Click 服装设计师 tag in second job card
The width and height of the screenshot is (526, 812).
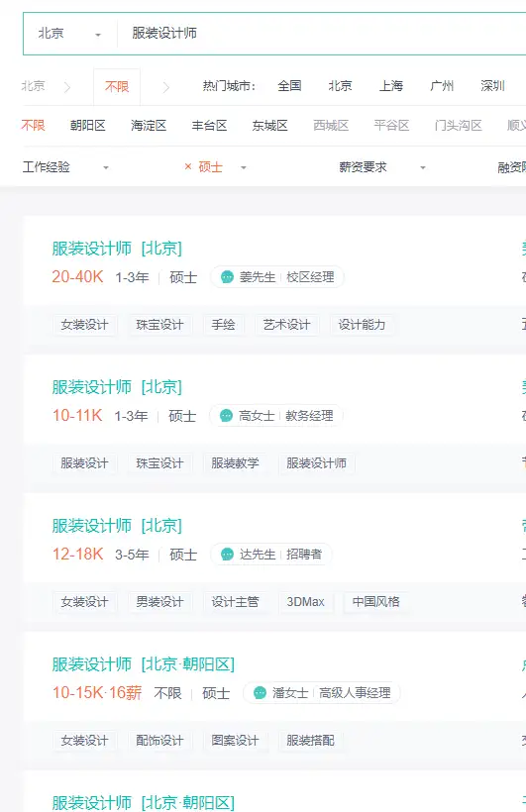pos(316,463)
